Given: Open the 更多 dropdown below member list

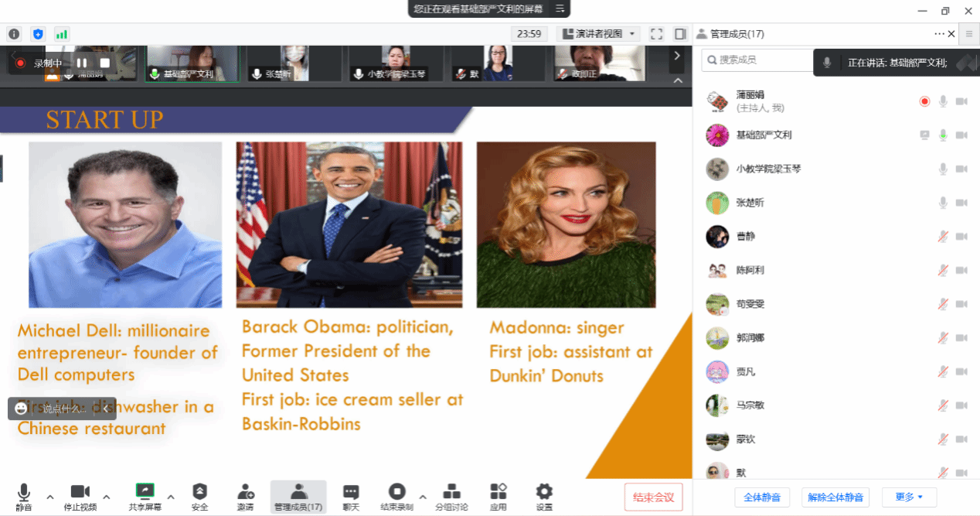Looking at the screenshot, I should (909, 497).
